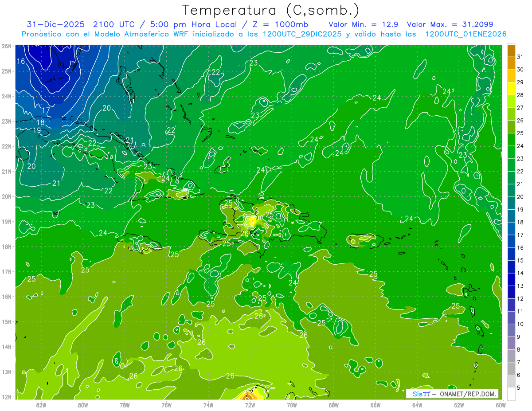Image resolution: width=532 pixels, height=411 pixels.
Task: Click the Valor Max. = 31.2099 readout
Action: pos(450,24)
